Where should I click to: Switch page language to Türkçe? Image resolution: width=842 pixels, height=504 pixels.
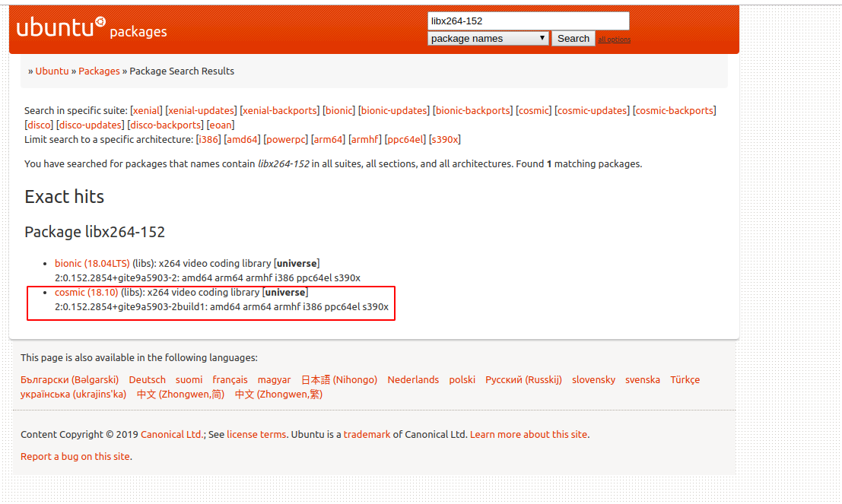click(x=685, y=380)
